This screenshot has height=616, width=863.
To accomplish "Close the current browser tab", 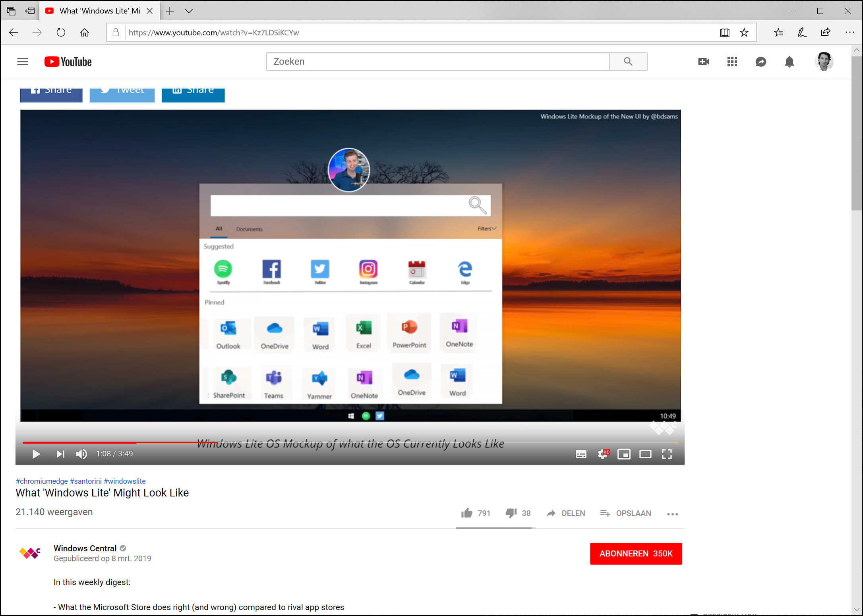I will [x=150, y=11].
